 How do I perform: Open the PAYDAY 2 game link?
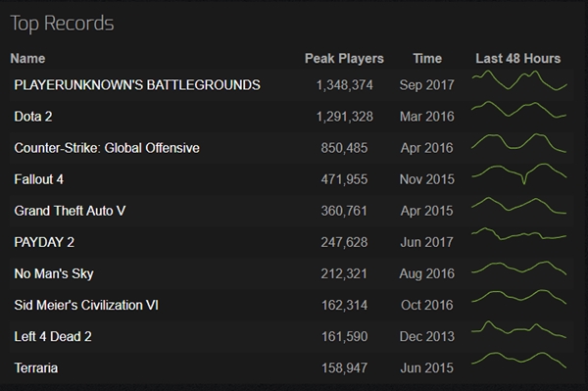point(44,242)
